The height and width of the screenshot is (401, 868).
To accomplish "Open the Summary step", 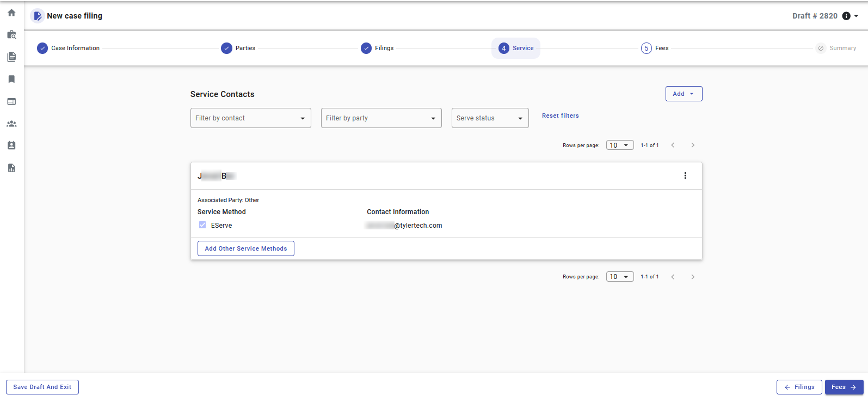I will [836, 48].
